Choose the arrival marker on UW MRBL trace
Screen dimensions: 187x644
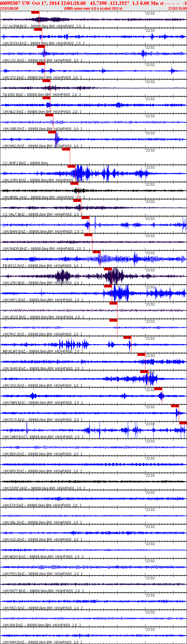(74, 183)
